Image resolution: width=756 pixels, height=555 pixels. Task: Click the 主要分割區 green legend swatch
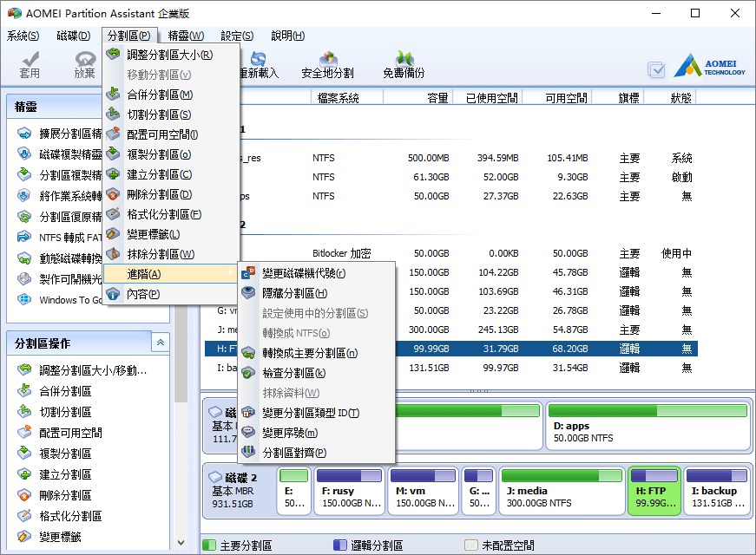click(209, 545)
